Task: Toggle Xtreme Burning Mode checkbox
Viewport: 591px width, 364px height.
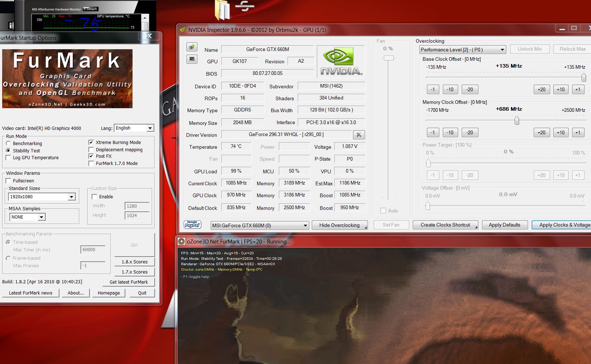Action: pyautogui.click(x=91, y=142)
